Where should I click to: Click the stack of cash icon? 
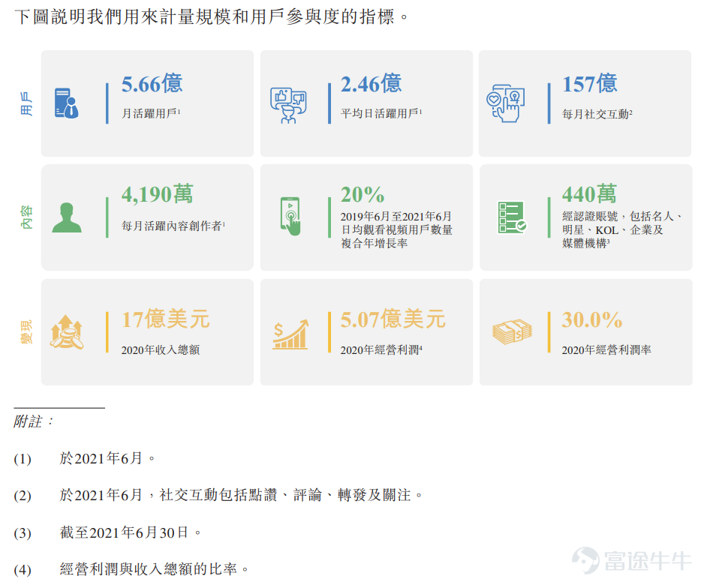tap(512, 332)
